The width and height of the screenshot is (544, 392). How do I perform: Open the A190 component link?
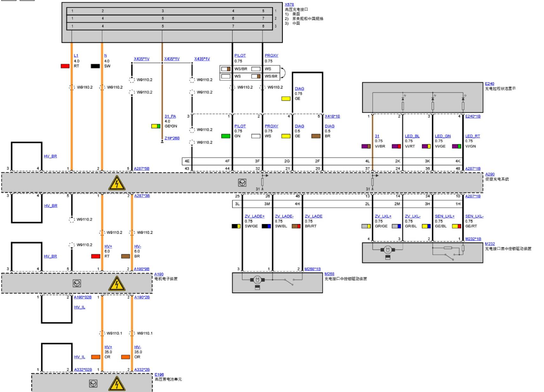point(159,274)
